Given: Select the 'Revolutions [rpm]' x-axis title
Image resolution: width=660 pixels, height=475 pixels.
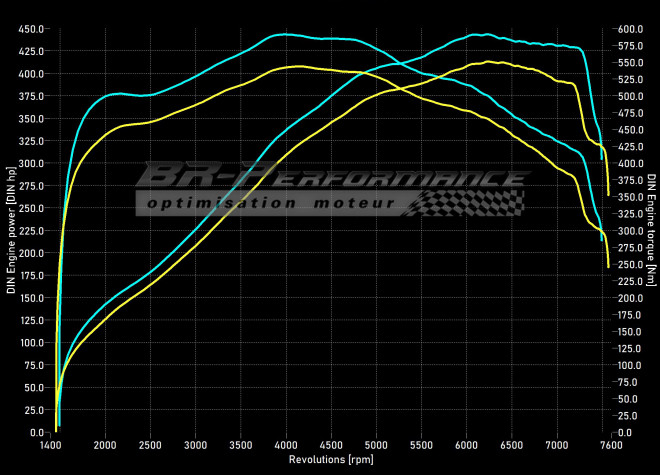Looking at the screenshot, I should pyautogui.click(x=331, y=460).
